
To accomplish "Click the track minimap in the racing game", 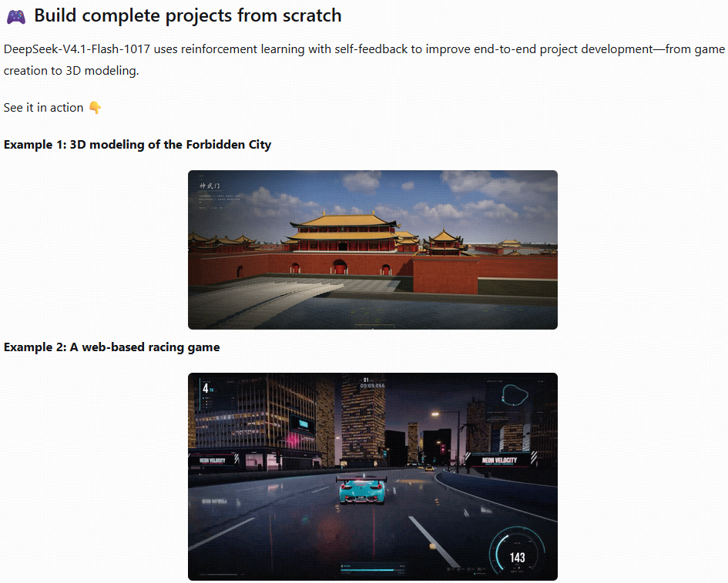I will [515, 395].
